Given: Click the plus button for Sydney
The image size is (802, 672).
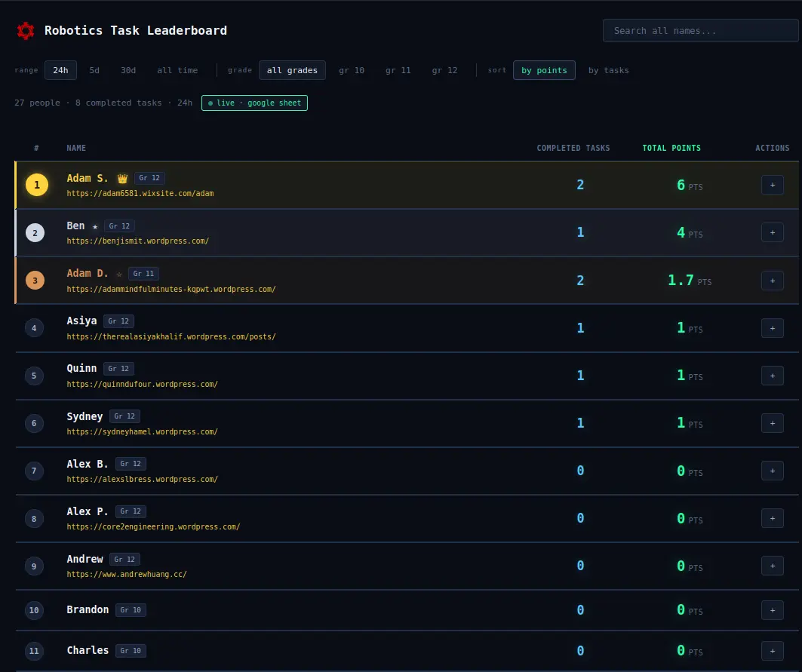Looking at the screenshot, I should point(773,423).
